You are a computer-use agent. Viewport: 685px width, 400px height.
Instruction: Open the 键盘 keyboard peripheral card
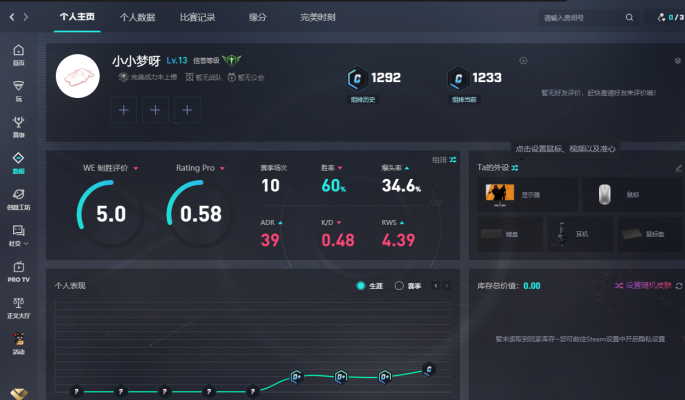coord(510,234)
